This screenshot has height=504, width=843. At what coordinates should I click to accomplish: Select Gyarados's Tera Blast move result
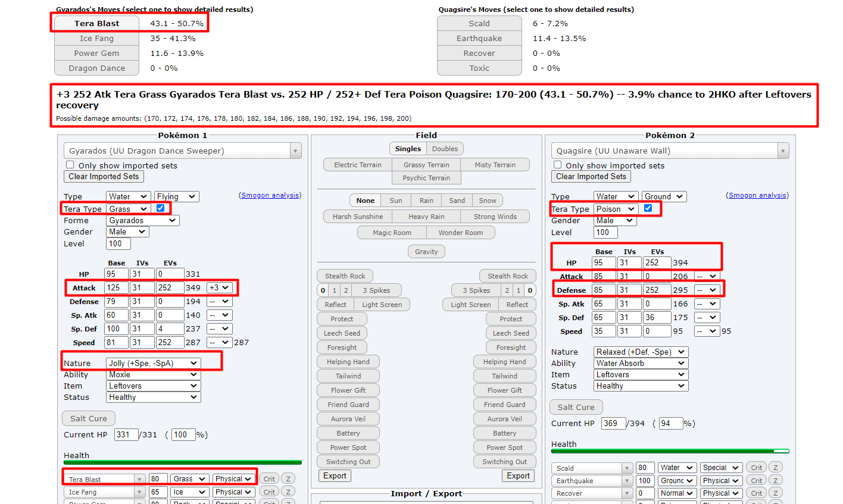97,23
